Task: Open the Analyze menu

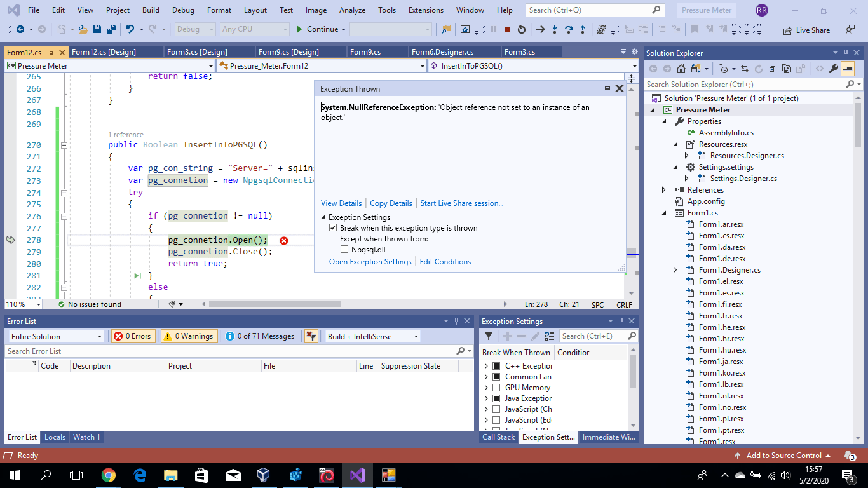Action: pos(352,10)
